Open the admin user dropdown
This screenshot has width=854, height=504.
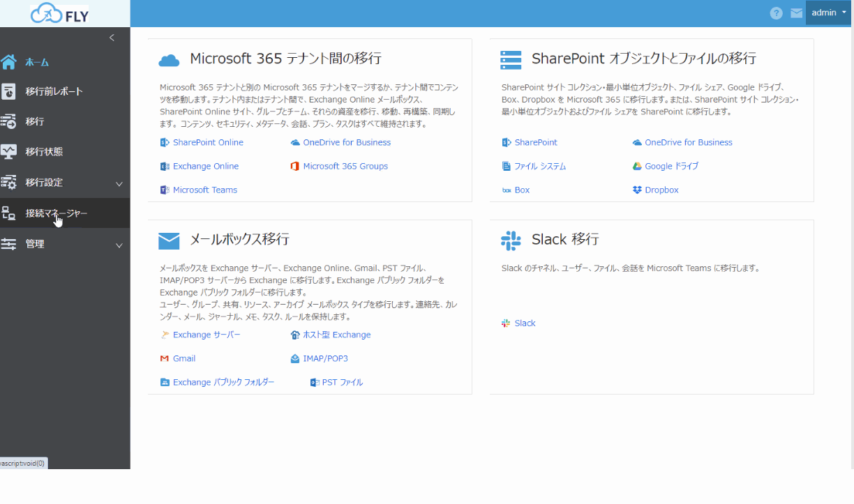(828, 13)
